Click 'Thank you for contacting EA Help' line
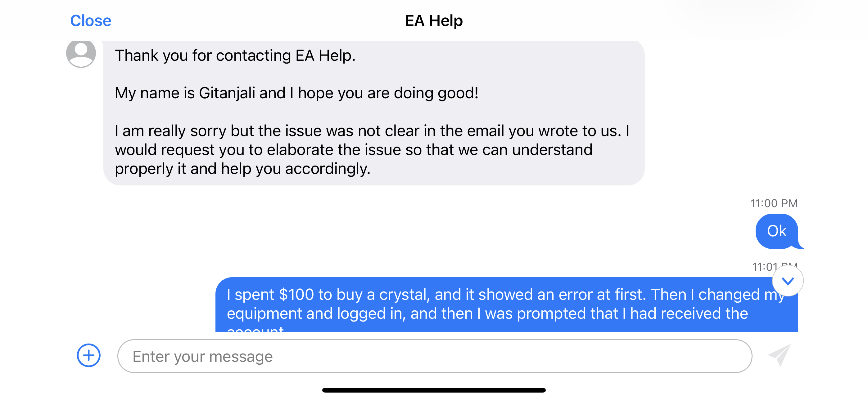868x400 pixels. pyautogui.click(x=235, y=56)
